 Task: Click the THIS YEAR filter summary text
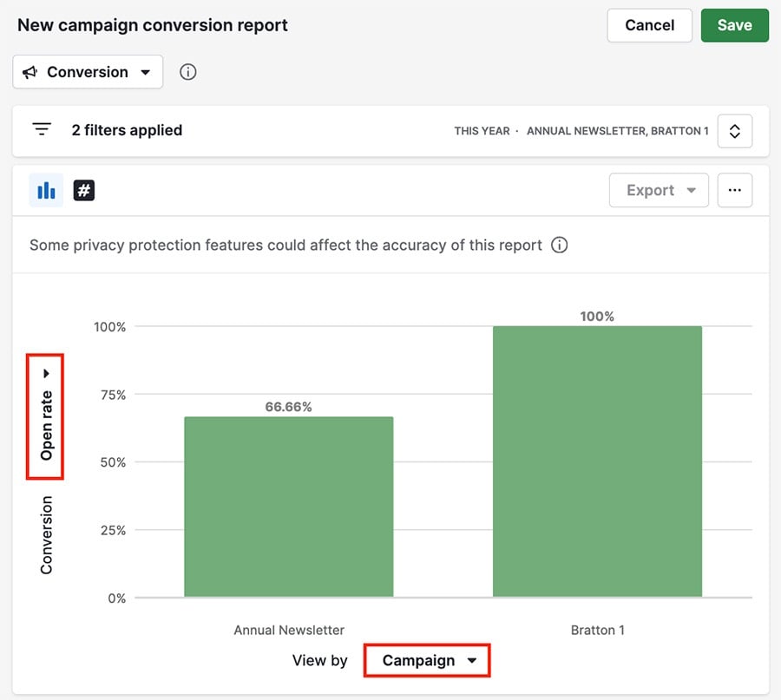[x=482, y=131]
